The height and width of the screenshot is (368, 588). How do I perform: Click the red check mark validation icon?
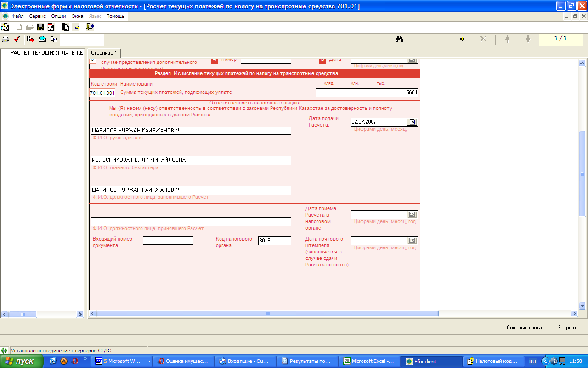pyautogui.click(x=17, y=39)
